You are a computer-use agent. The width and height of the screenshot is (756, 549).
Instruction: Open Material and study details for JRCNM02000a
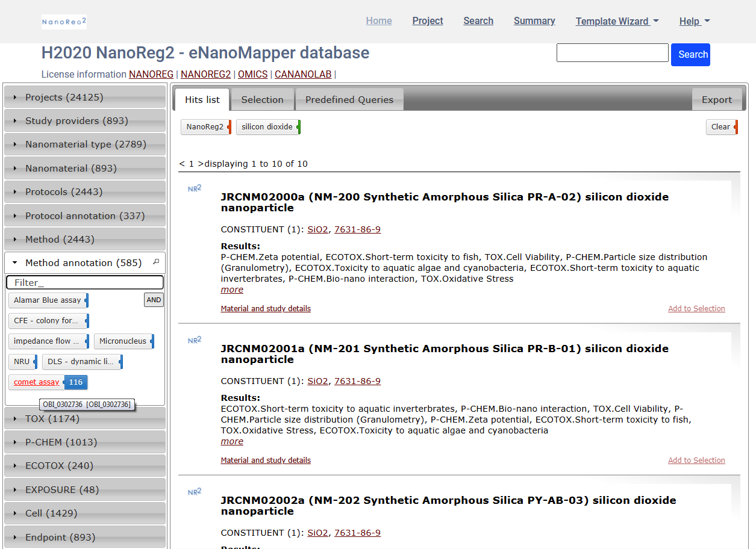pyautogui.click(x=266, y=309)
